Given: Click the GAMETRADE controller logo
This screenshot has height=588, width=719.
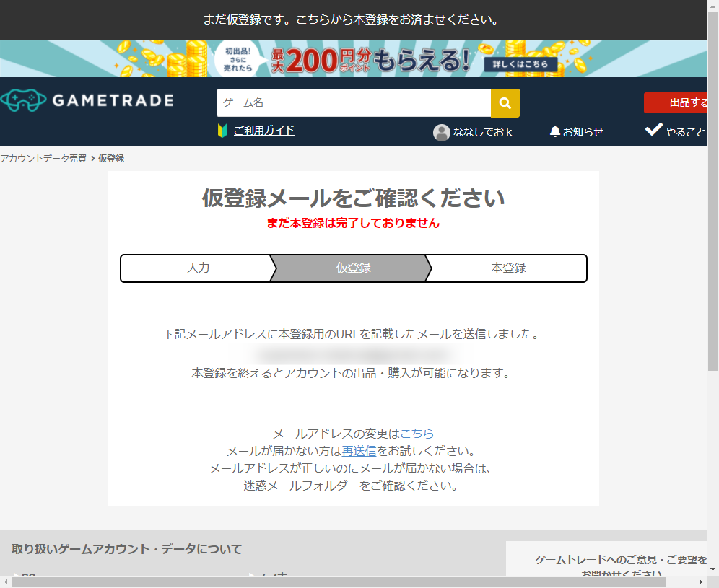Looking at the screenshot, I should point(23,100).
